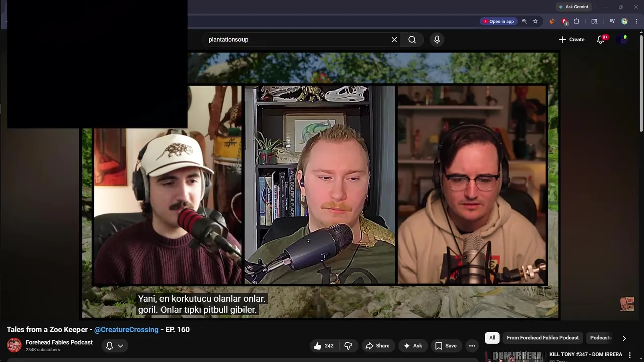Image resolution: width=644 pixels, height=362 pixels.
Task: Open the red extension with badge 1
Action: [565, 21]
